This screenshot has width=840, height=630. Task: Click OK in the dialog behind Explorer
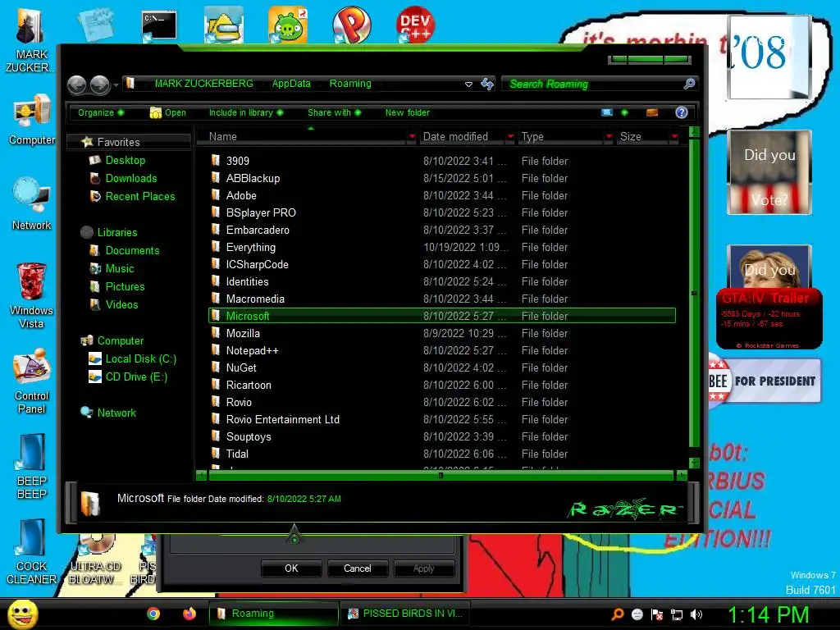pos(291,568)
